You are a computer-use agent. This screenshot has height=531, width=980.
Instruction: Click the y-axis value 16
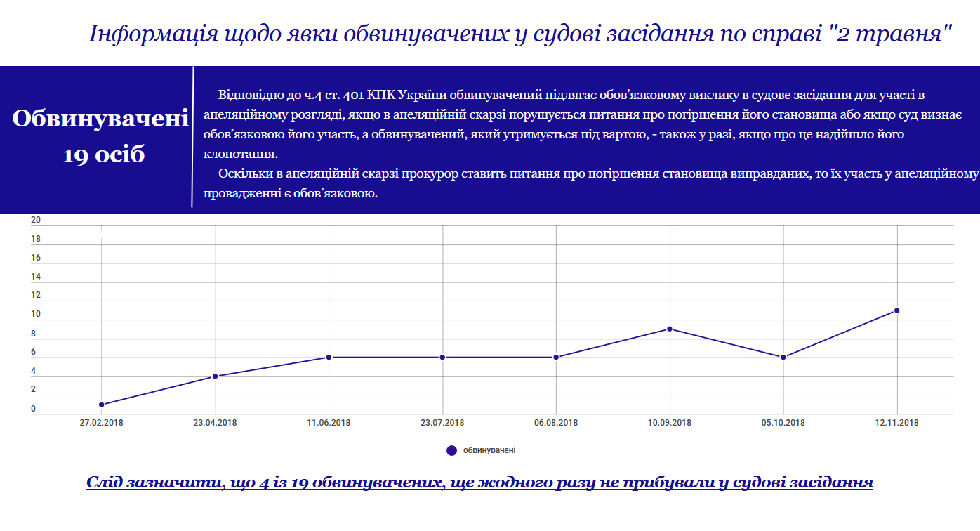[36, 258]
